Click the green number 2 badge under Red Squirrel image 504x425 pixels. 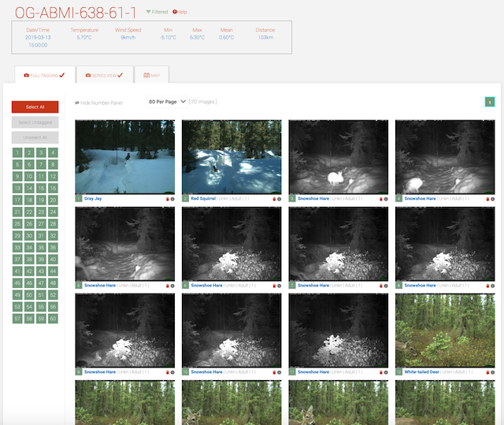[x=185, y=199]
